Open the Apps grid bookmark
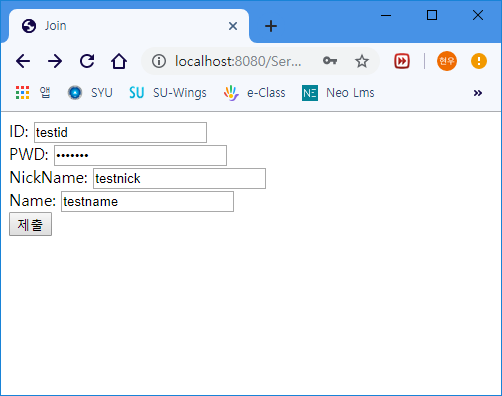This screenshot has width=502, height=396. click(33, 93)
